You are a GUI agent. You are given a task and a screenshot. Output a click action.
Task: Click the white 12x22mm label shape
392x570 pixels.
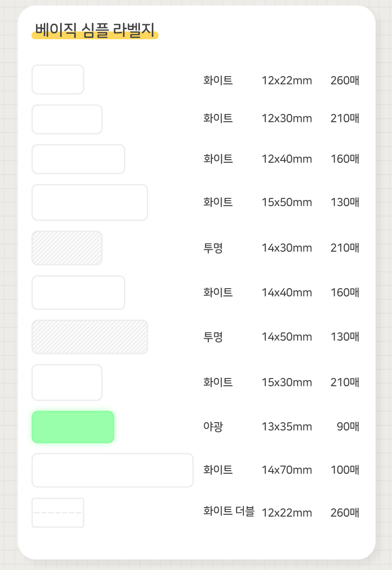[x=58, y=80]
